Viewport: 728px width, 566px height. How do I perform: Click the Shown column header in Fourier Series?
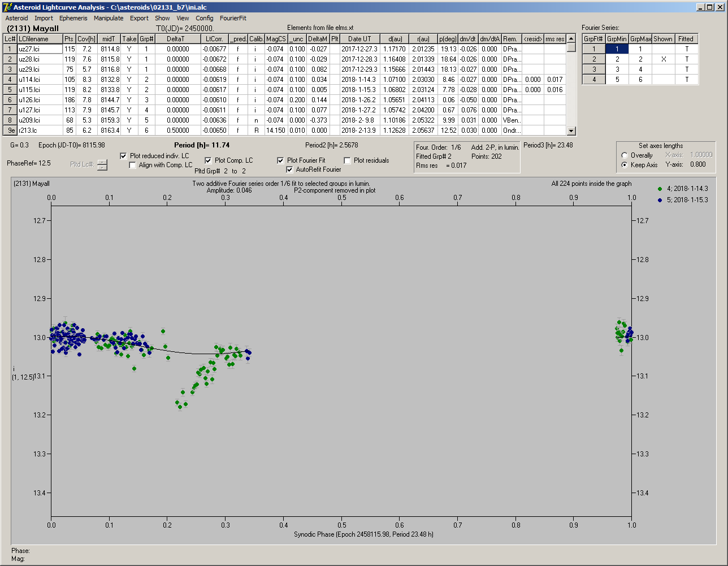coord(664,39)
